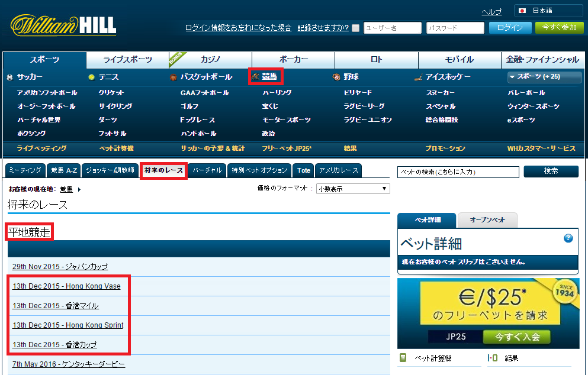
Task: Switch to the ポーカー tab
Action: coord(294,60)
